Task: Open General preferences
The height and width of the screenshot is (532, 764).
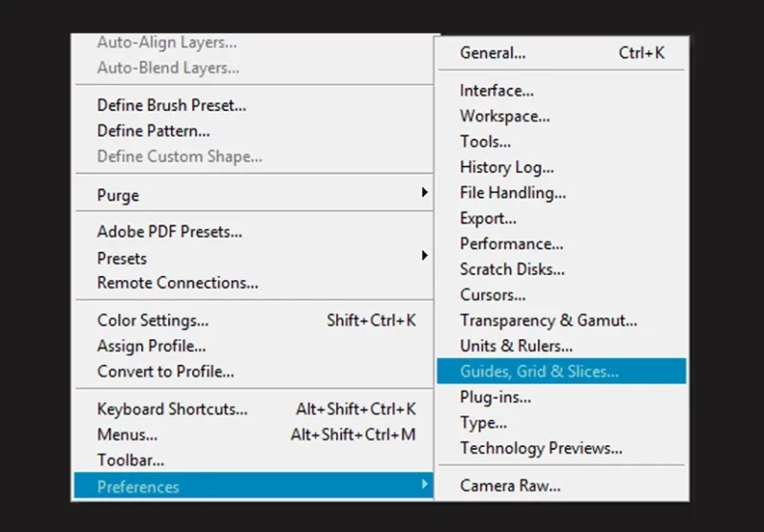Action: tap(562, 53)
